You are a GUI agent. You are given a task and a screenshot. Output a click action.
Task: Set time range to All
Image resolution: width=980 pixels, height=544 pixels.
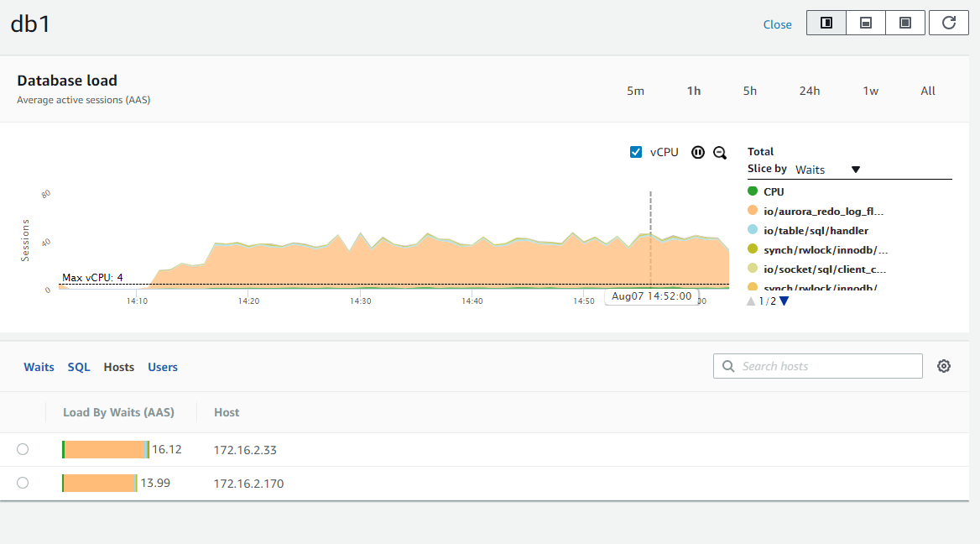click(928, 91)
